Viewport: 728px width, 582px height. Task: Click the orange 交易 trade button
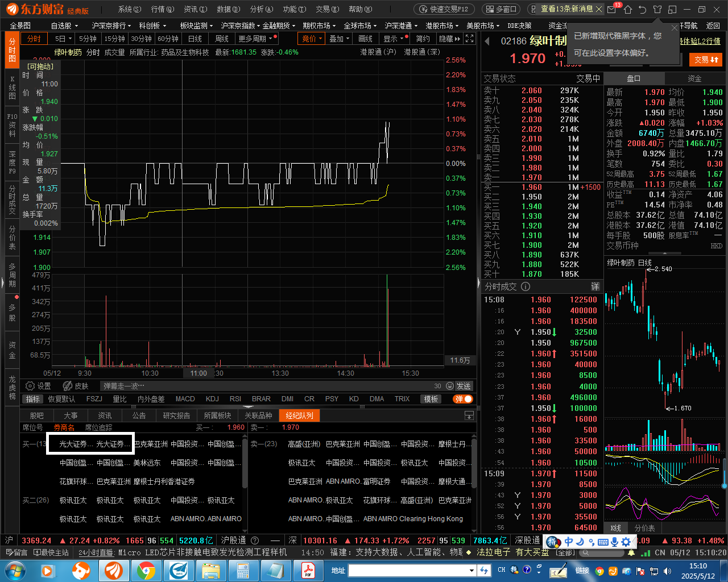(706, 59)
